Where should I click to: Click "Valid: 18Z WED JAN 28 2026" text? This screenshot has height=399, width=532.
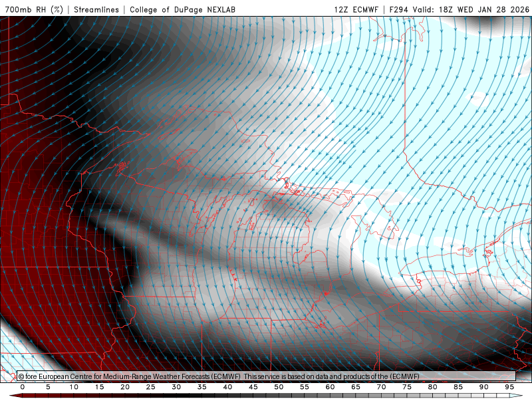(471, 9)
